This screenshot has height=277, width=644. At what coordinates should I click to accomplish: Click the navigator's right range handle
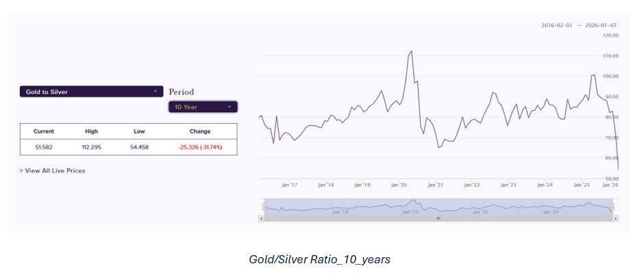click(612, 207)
